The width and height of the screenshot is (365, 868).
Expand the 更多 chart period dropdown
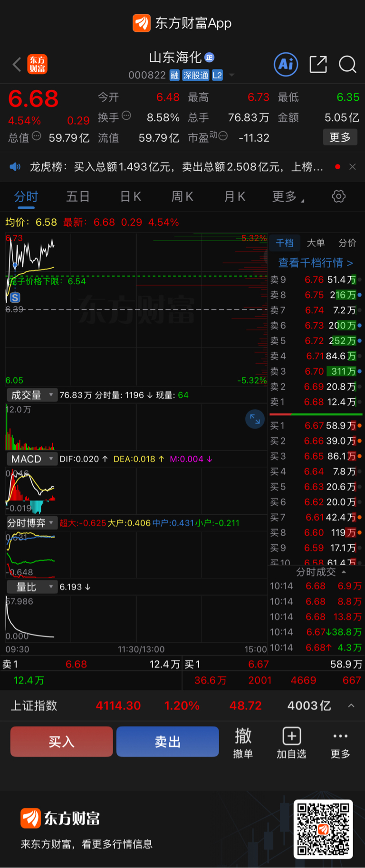click(x=288, y=197)
